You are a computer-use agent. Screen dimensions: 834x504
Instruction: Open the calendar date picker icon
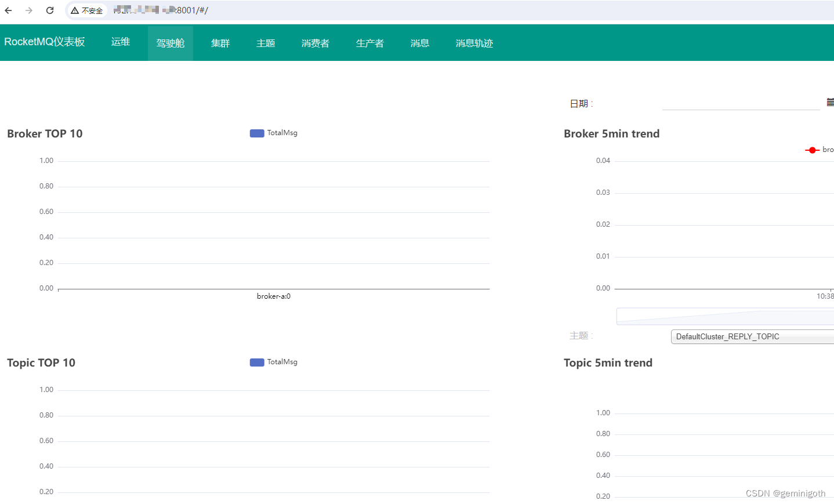tap(831, 102)
